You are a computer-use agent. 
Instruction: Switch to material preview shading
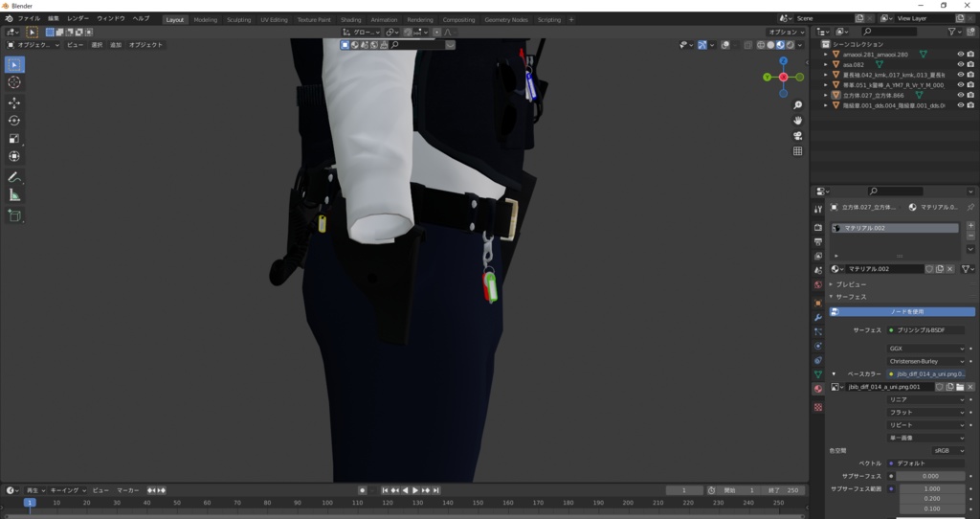[x=780, y=45]
